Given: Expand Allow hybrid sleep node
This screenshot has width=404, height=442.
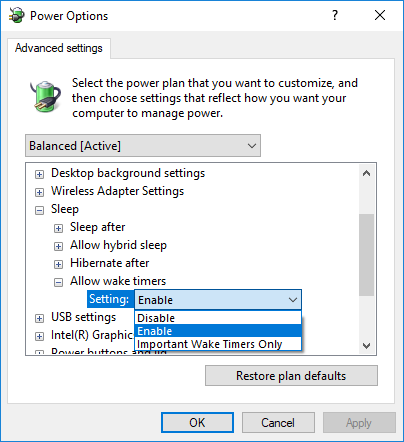Looking at the screenshot, I should point(58,246).
